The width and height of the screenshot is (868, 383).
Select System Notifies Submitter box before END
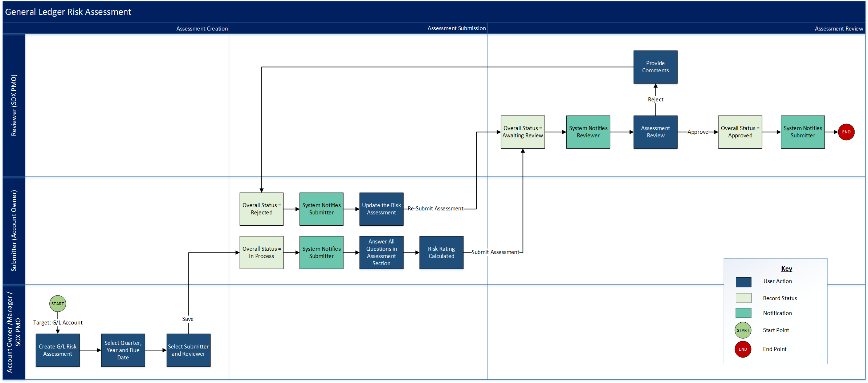803,132
